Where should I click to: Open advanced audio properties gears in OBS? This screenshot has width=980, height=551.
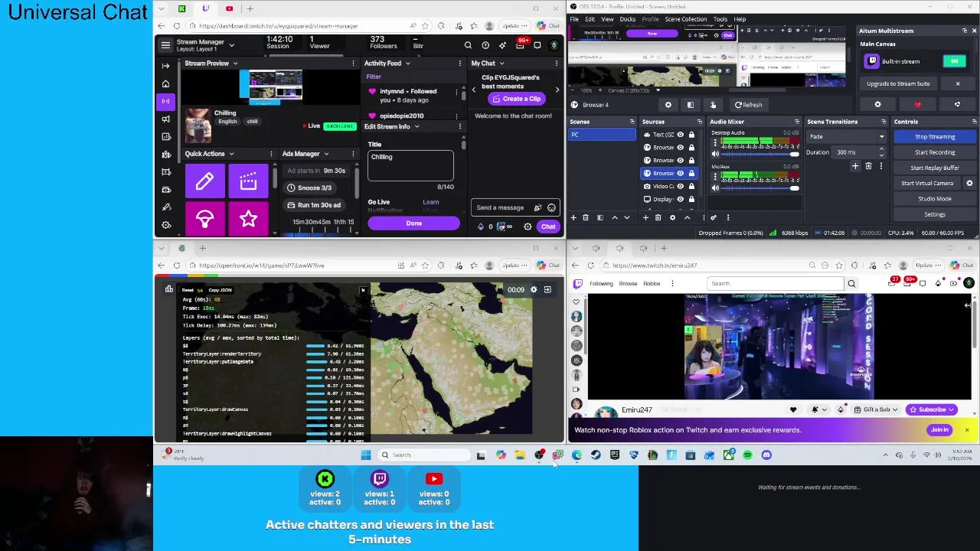point(713,217)
